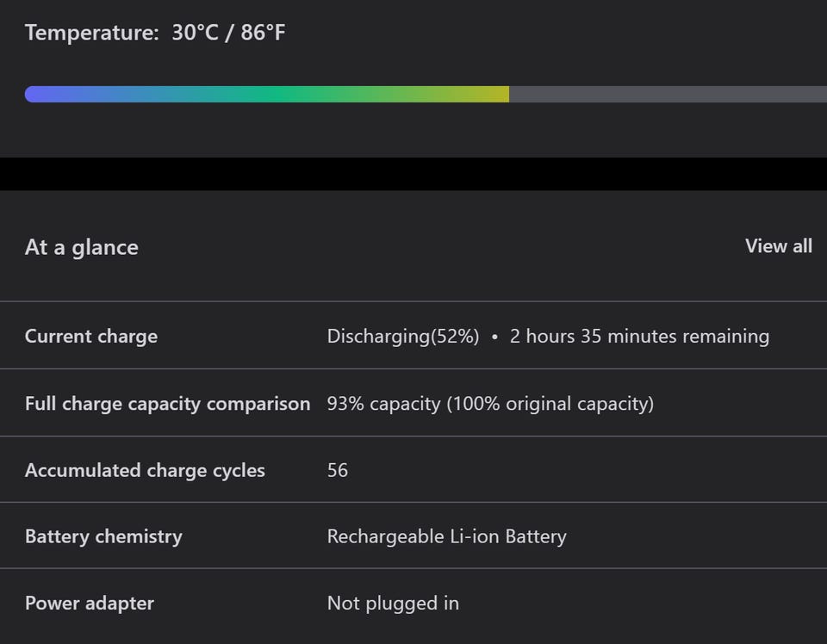Click the black divider band between sections

click(x=413, y=174)
